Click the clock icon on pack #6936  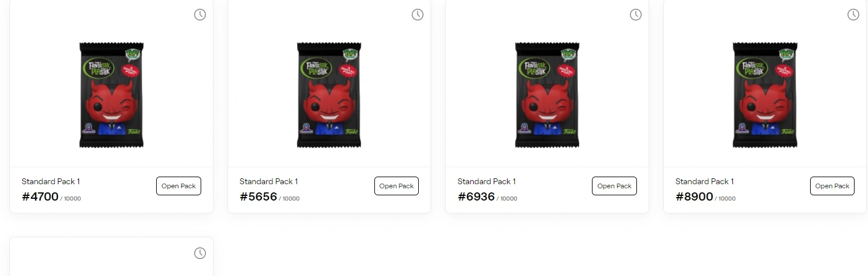click(636, 15)
